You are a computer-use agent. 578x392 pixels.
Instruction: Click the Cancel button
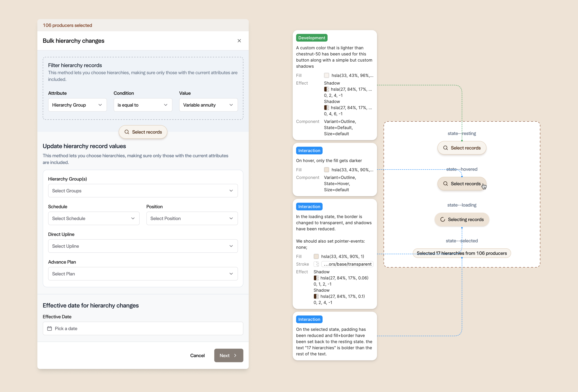(x=198, y=355)
